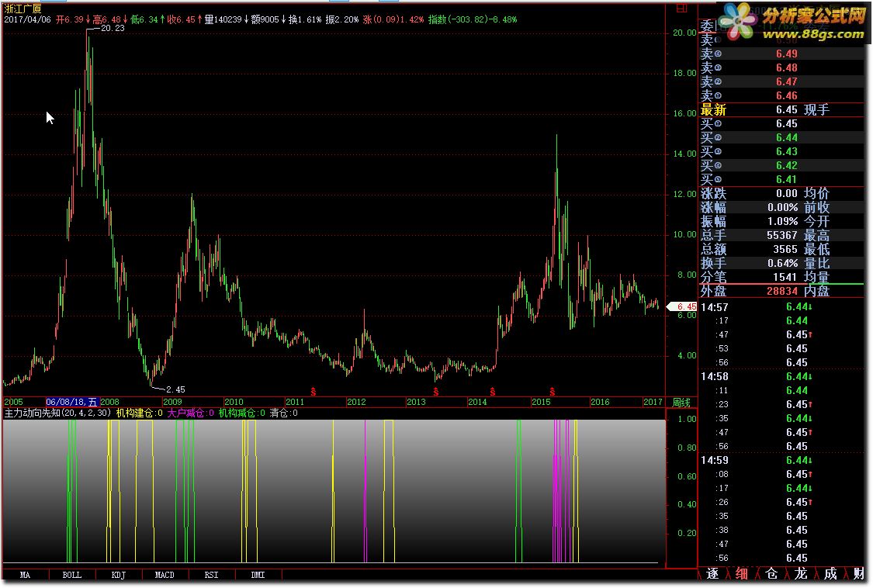Open the 龙 tab in the quote panel
Viewport: 873px width, 588px height.
pos(801,573)
